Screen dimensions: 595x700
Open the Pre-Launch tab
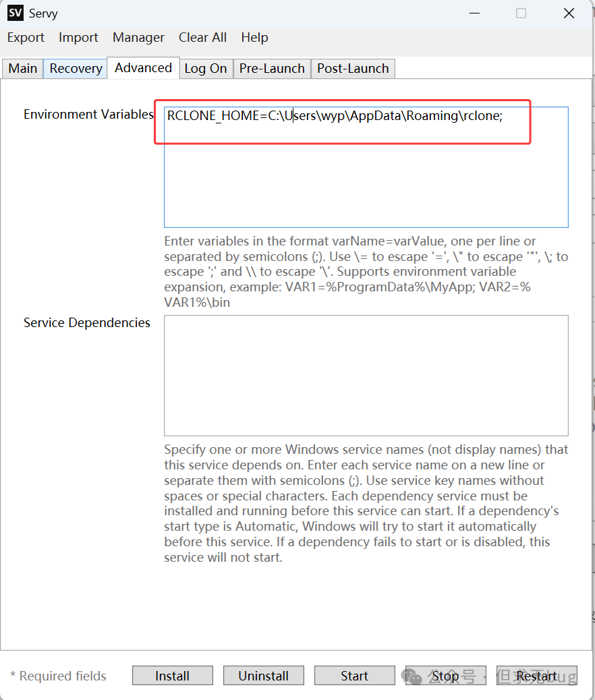272,69
